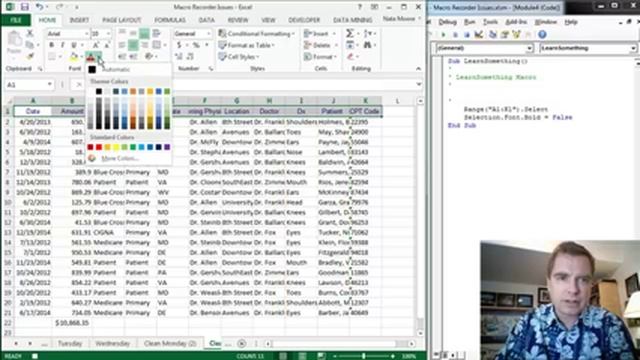Click the Fill Color paint bucket icon

click(x=74, y=56)
